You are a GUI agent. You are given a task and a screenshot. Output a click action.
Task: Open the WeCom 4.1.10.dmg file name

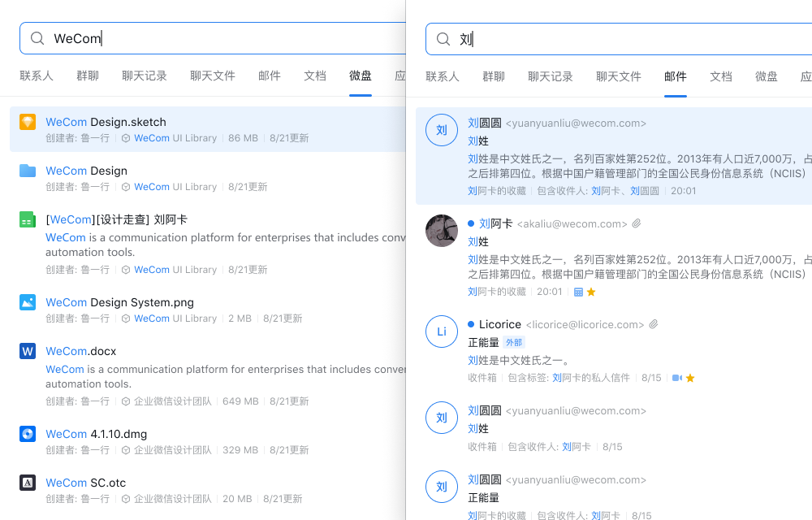pyautogui.click(x=97, y=434)
